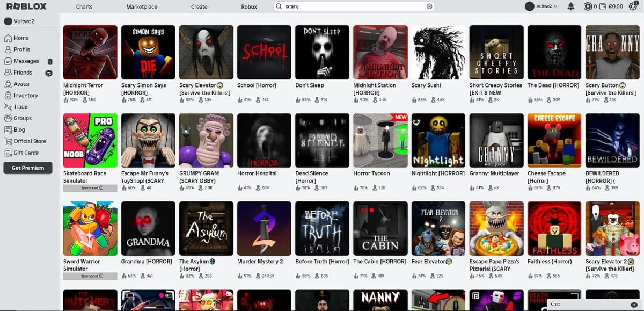The height and width of the screenshot is (311, 644).
Task: Open the Avatar sidebar icon
Action: pyautogui.click(x=8, y=84)
